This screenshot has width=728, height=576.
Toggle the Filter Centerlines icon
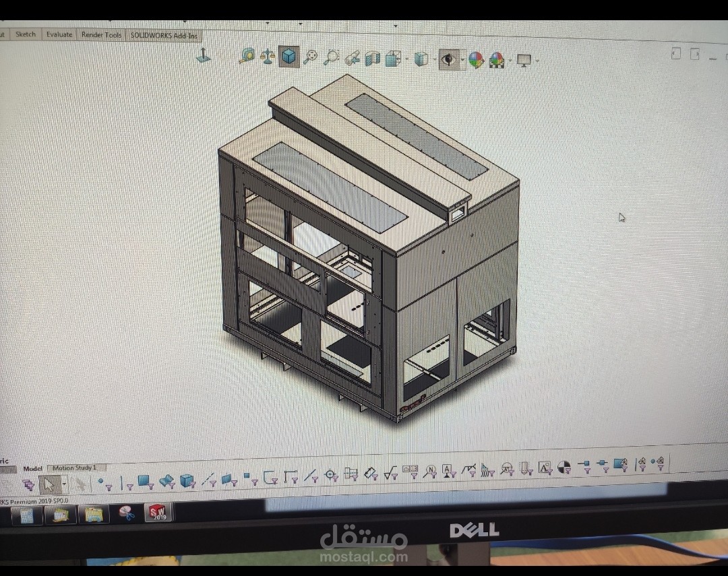pos(351,474)
